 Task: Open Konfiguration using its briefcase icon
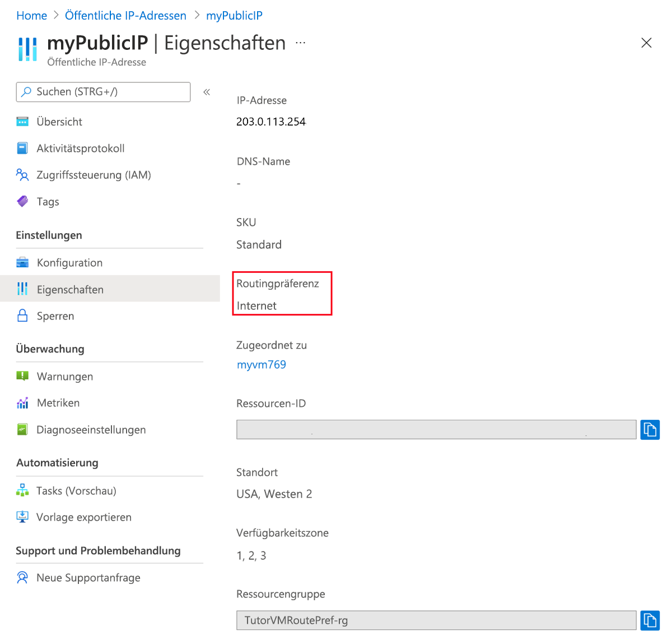tap(22, 262)
